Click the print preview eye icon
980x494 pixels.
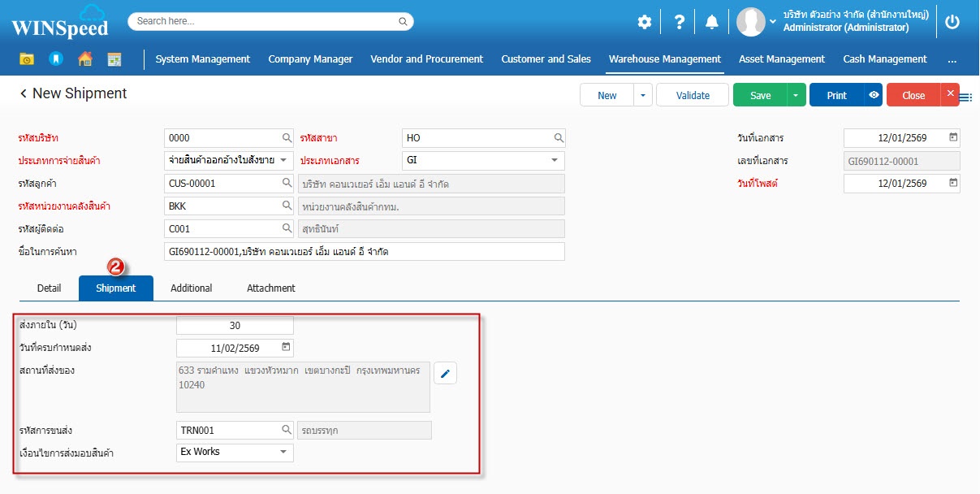click(874, 95)
